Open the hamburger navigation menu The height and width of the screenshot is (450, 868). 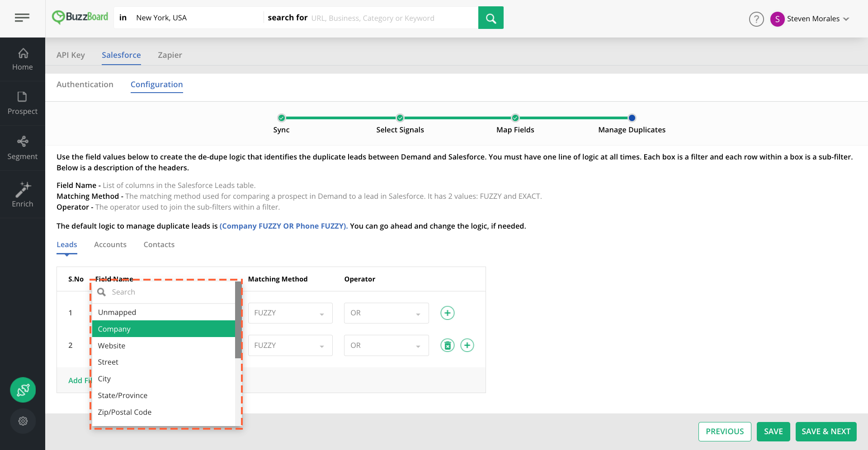click(x=22, y=18)
